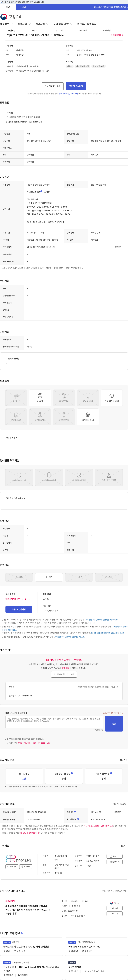The height and width of the screenshot is (980, 128).
Task: Click the 인증기관 info icon
Action: point(75,811)
